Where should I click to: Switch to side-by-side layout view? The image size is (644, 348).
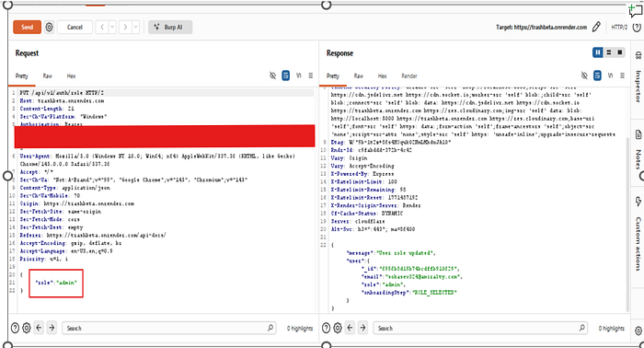tap(598, 52)
